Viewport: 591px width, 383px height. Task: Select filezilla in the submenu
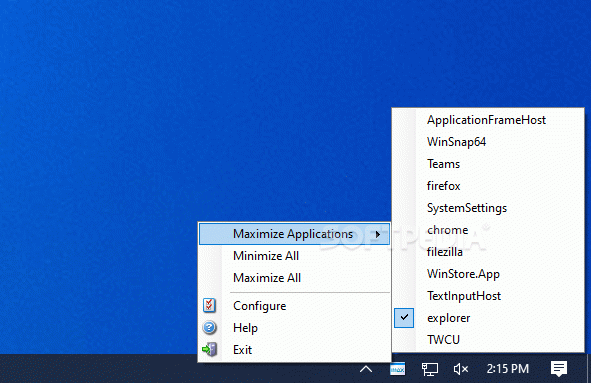pyautogui.click(x=488, y=252)
